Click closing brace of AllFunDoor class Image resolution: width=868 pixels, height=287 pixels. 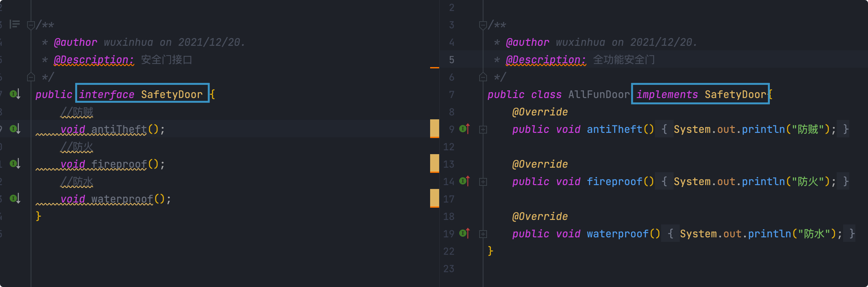click(490, 251)
